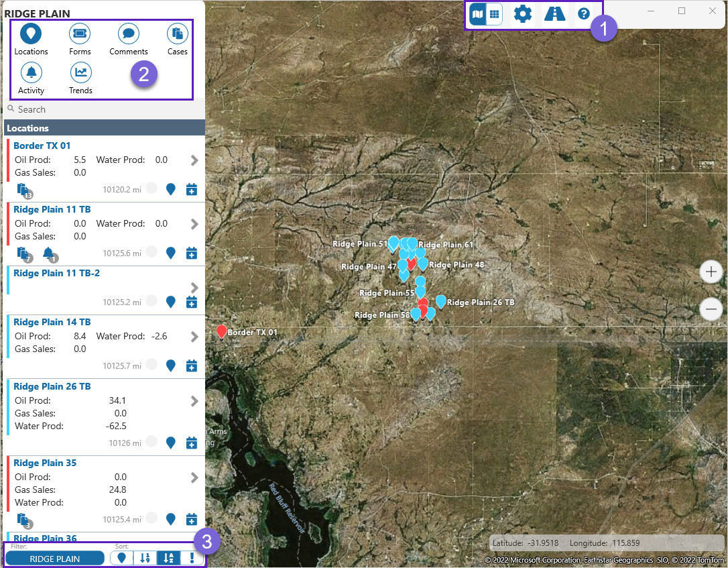The width and height of the screenshot is (728, 568).
Task: Open the settings gear icon
Action: (x=522, y=13)
